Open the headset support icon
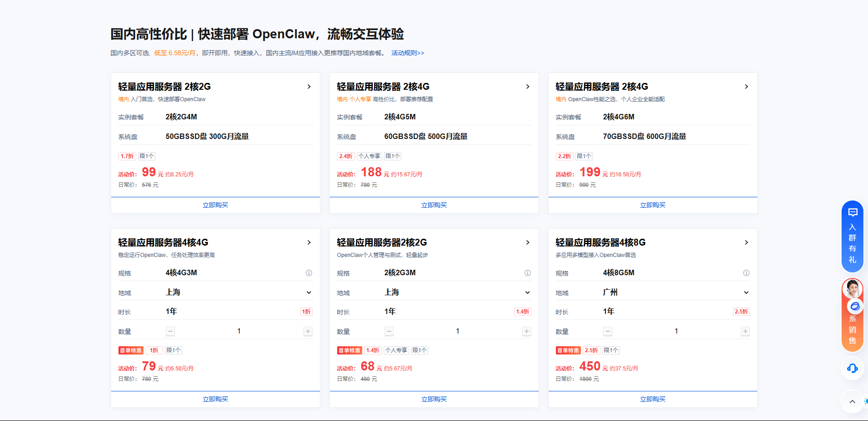868x421 pixels. tap(852, 368)
